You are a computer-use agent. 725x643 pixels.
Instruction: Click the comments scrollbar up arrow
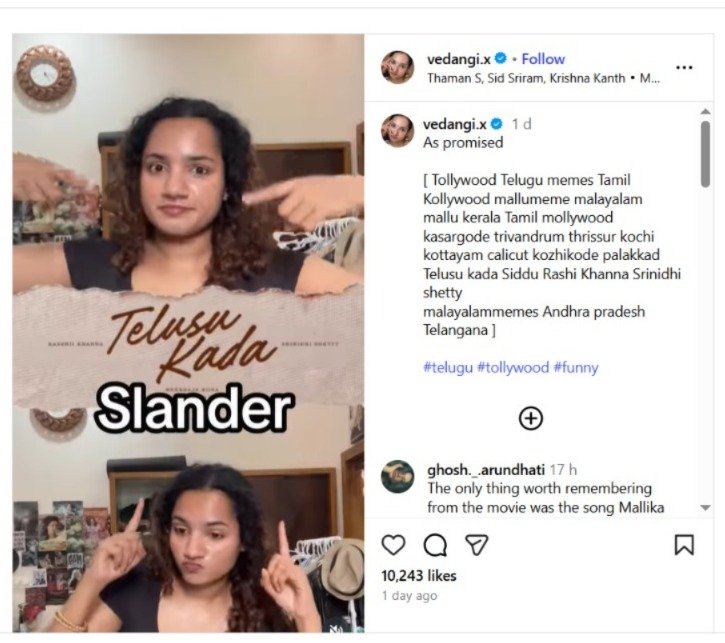click(x=706, y=111)
